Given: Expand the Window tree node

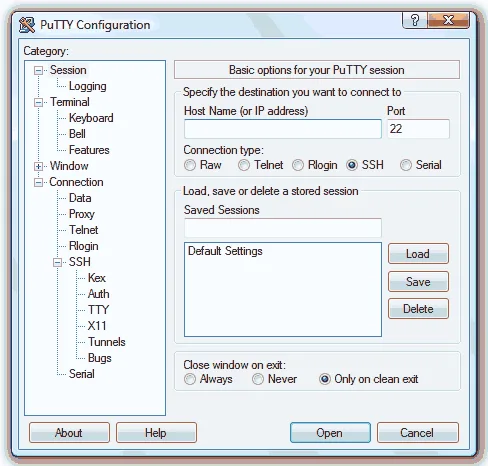Looking at the screenshot, I should (39, 166).
